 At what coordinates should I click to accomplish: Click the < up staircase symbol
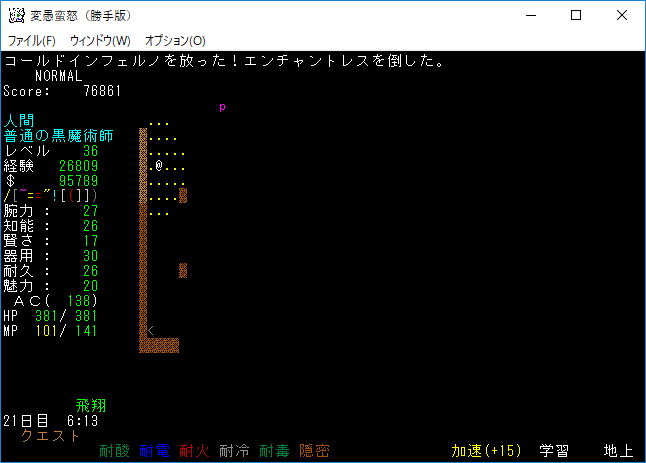(150, 330)
